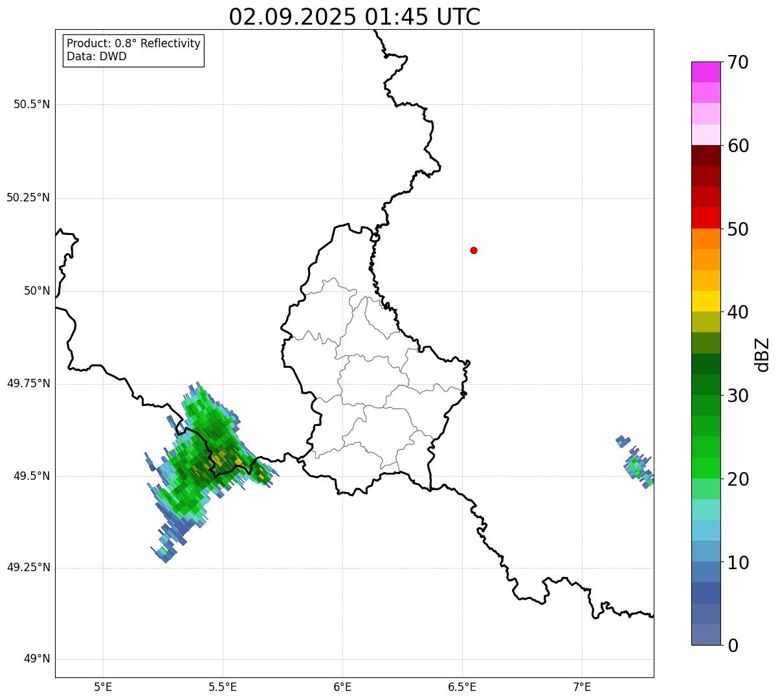Click the longitude label 5.5°E
778x700 pixels.
[x=223, y=686]
